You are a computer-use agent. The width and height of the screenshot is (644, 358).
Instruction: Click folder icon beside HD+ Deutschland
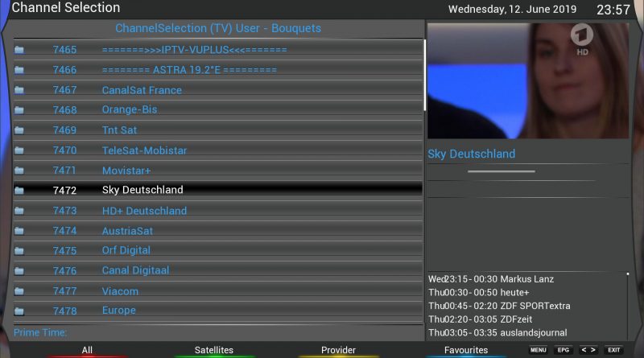[x=19, y=211]
